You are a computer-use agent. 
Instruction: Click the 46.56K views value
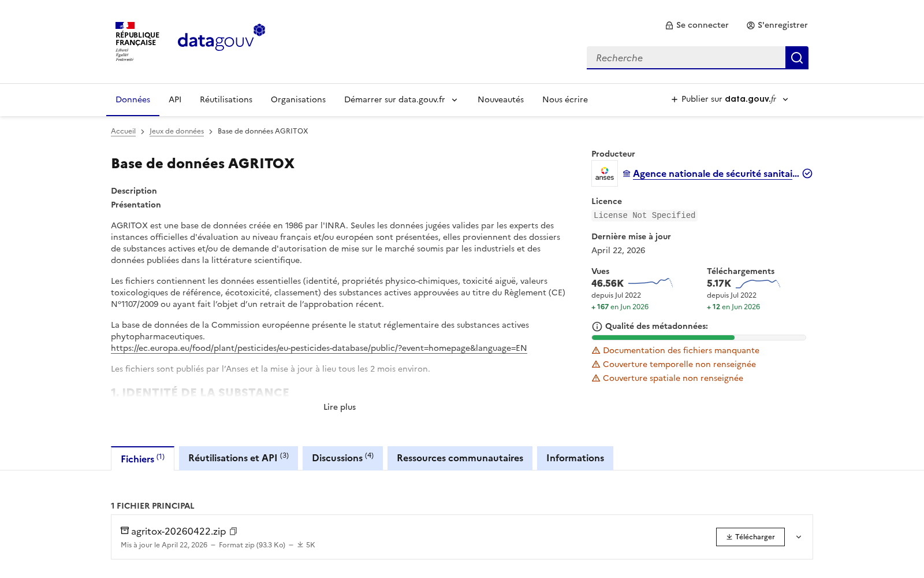tap(608, 283)
